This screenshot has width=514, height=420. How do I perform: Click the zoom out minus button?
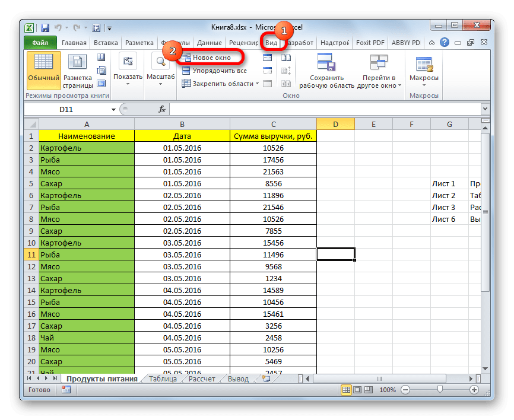[405, 390]
